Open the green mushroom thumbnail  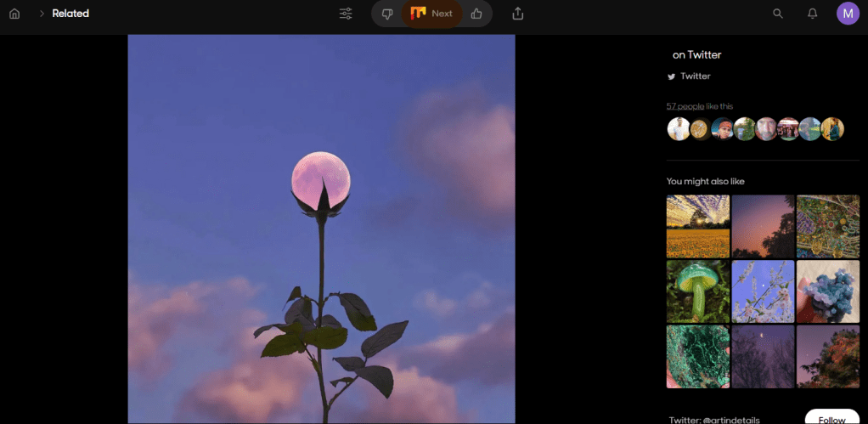coord(697,291)
